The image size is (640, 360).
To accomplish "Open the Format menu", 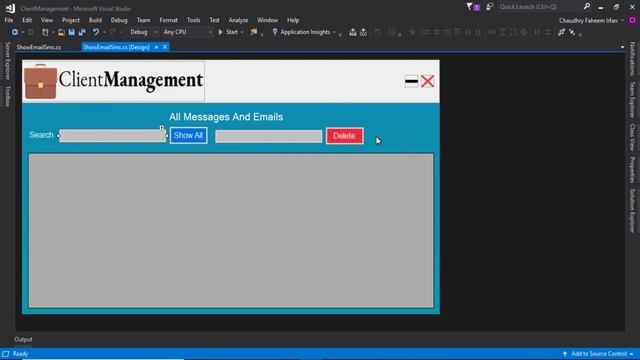I will point(169,20).
